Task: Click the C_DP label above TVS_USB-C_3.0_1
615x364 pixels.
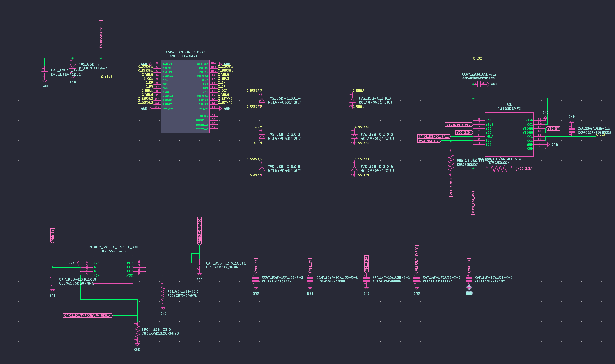Action: (258, 127)
